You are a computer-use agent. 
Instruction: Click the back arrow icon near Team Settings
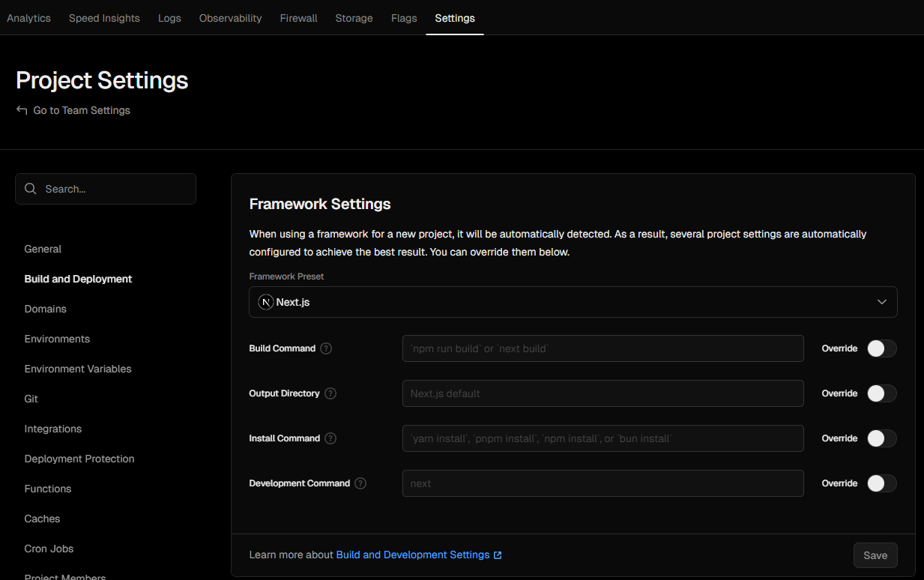(22, 110)
